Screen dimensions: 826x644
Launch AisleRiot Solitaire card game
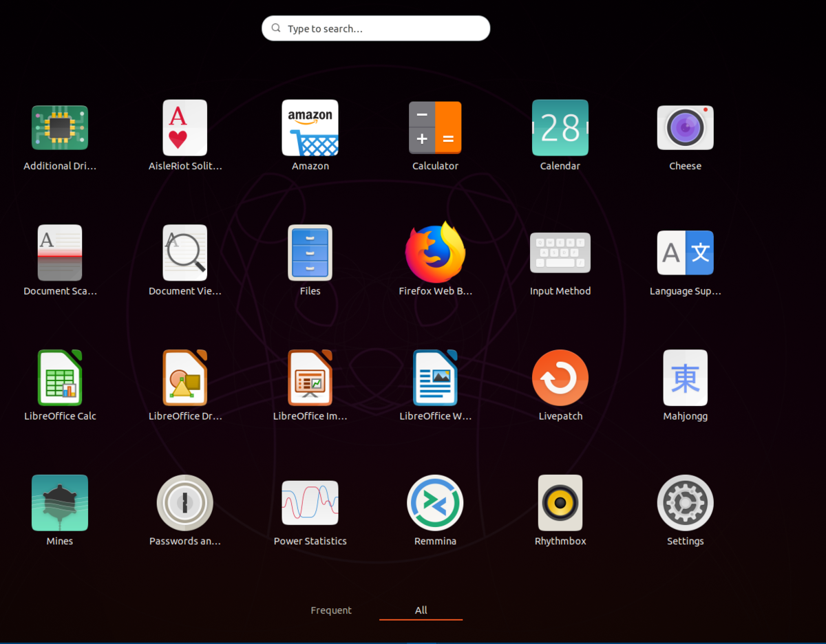pos(185,128)
